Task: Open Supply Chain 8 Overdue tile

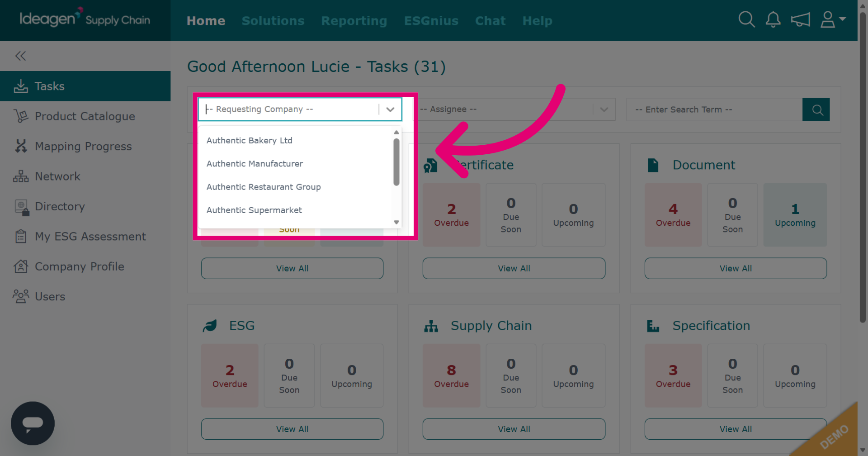Action: coord(451,375)
